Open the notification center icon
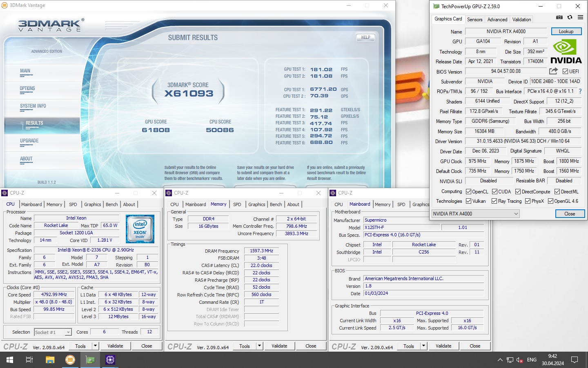588x368 pixels. [x=575, y=360]
